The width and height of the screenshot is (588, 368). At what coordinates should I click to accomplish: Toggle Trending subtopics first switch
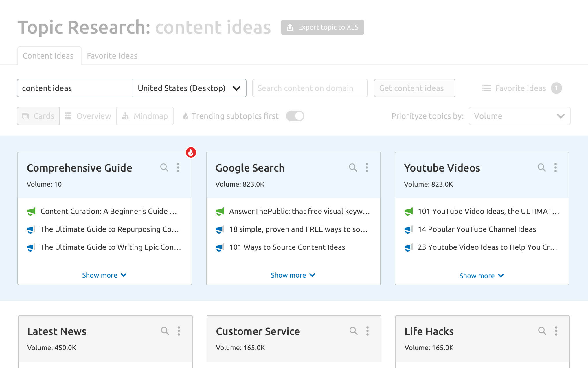coord(295,116)
